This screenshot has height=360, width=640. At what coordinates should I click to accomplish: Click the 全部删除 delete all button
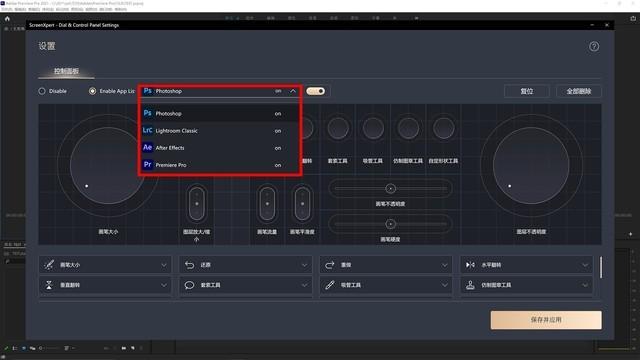click(x=579, y=91)
